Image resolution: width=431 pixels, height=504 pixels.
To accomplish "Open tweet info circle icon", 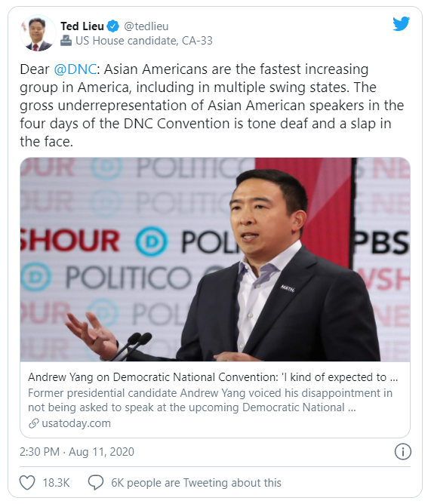I will [403, 451].
